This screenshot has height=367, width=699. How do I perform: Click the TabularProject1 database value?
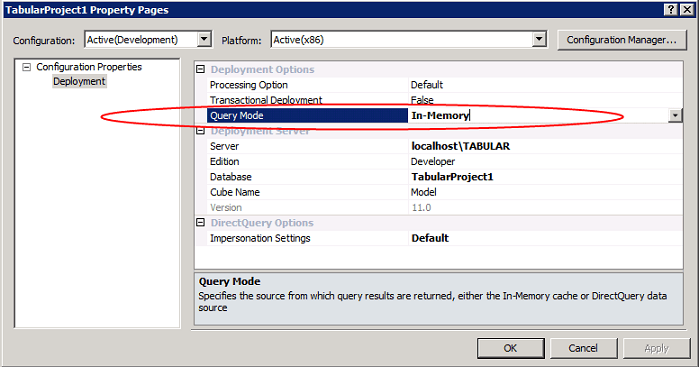pos(452,177)
